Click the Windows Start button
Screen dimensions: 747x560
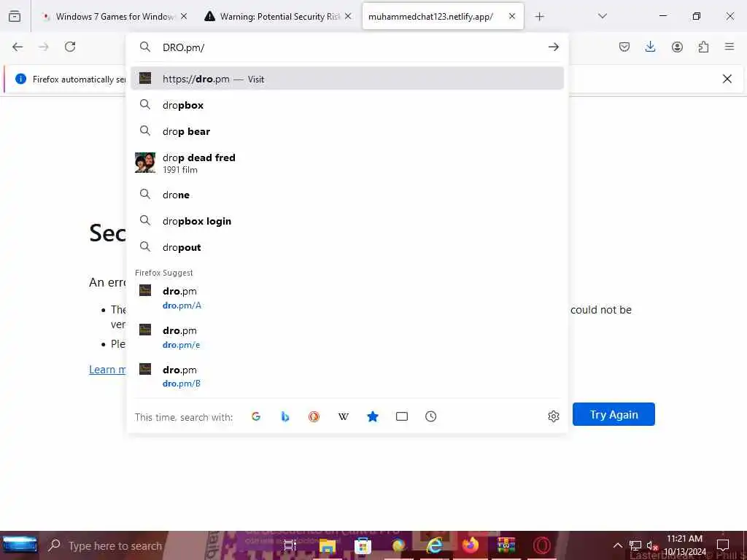[20, 545]
